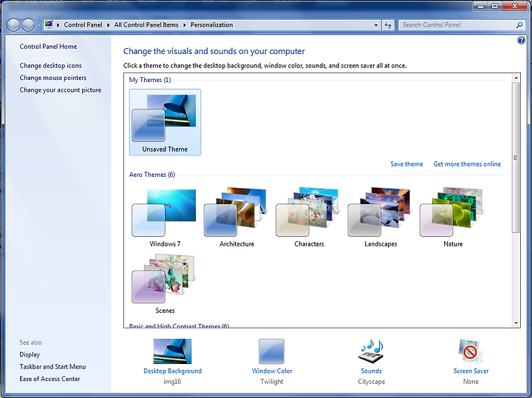Viewport: 532px width, 398px height.
Task: Open Taskbar and Start Menu link
Action: 52,367
